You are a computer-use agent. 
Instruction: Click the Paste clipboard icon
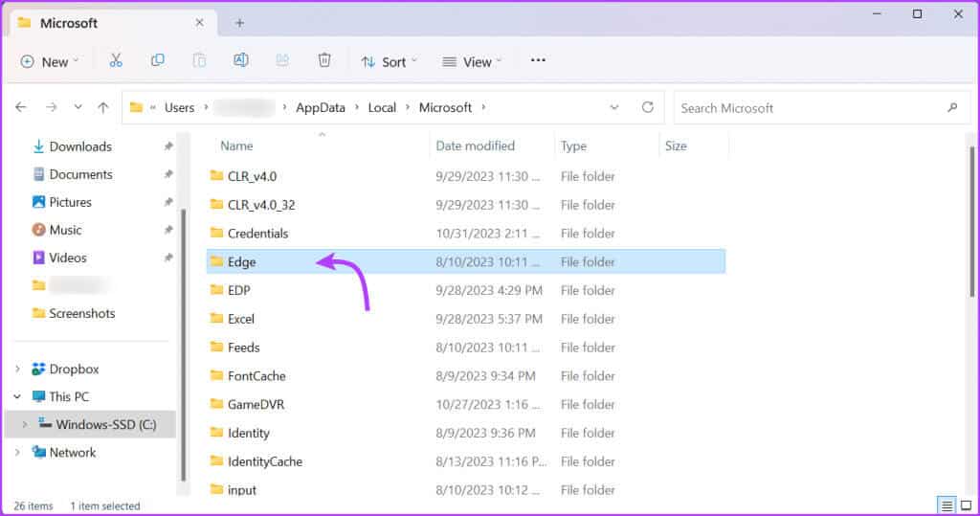click(199, 60)
